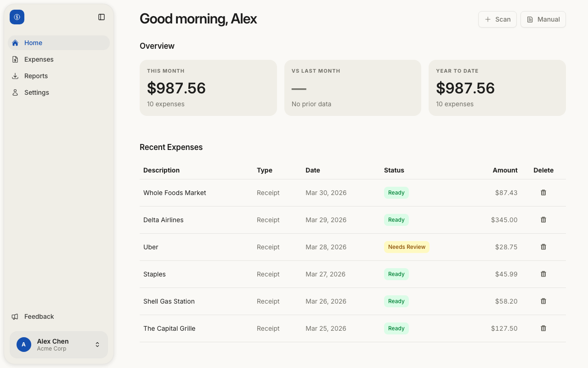Open the Reports page from the sidebar

36,75
